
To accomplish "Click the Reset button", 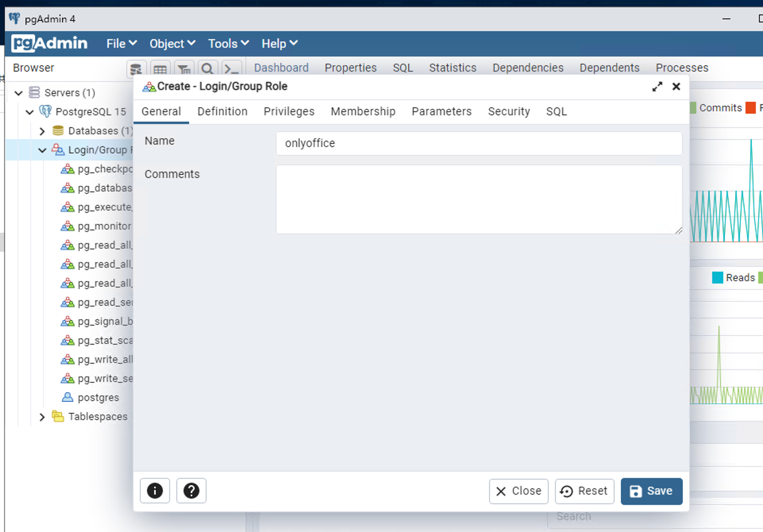I will coord(584,491).
